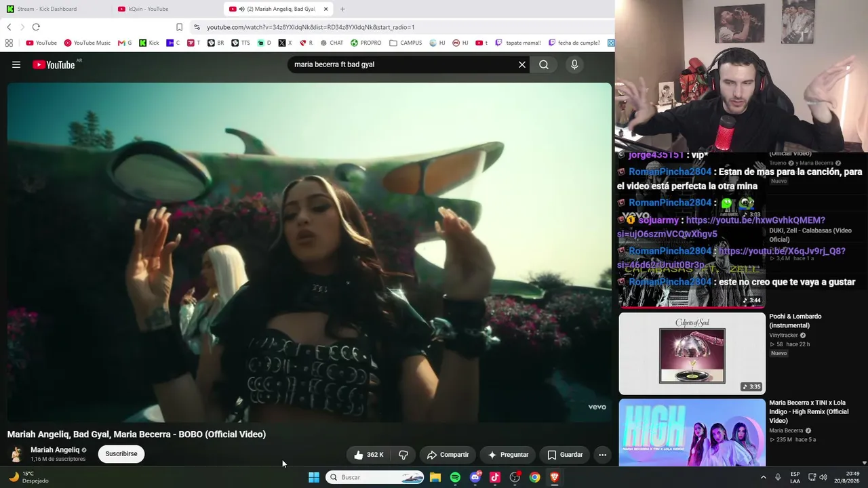Show hidden system tray icons

point(763,477)
